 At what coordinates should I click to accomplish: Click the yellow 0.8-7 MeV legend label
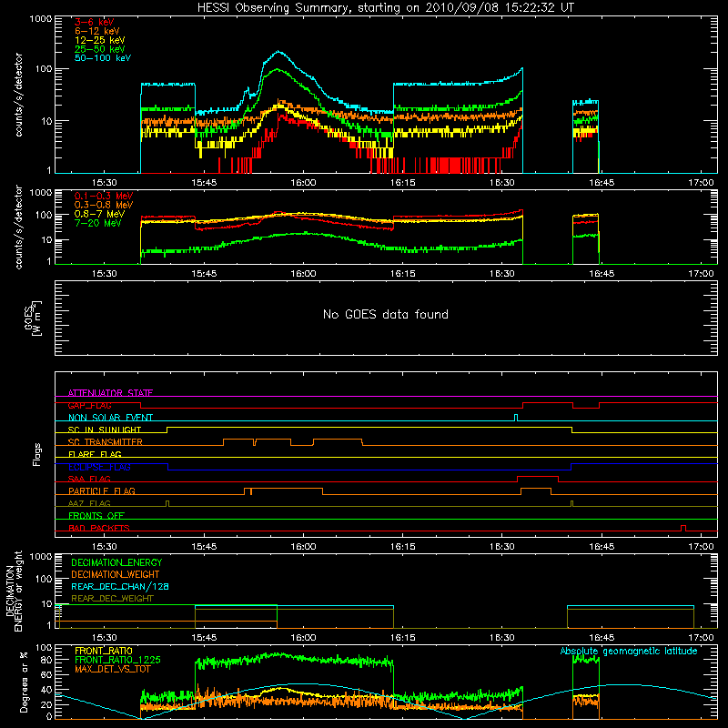point(99,214)
